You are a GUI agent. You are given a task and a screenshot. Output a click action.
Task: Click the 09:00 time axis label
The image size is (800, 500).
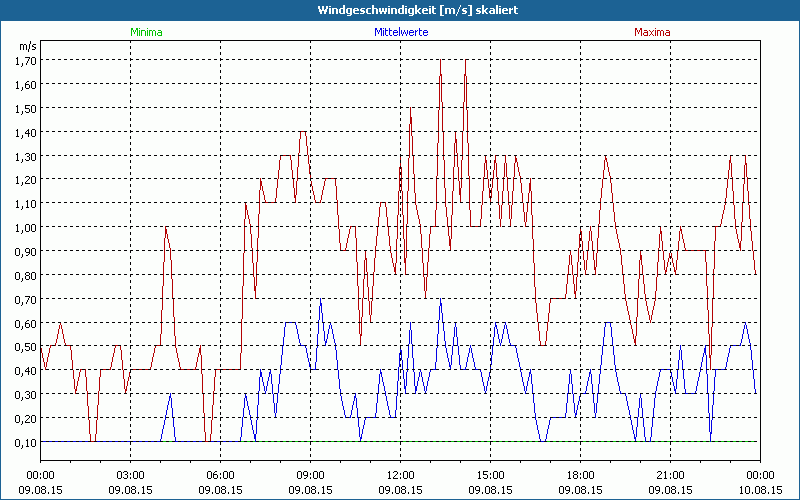coord(311,475)
